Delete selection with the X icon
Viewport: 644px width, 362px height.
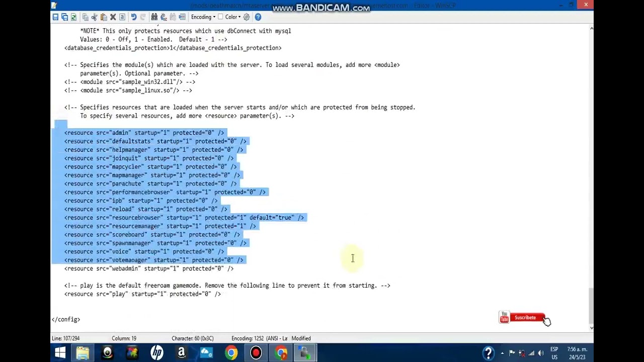coord(113,17)
